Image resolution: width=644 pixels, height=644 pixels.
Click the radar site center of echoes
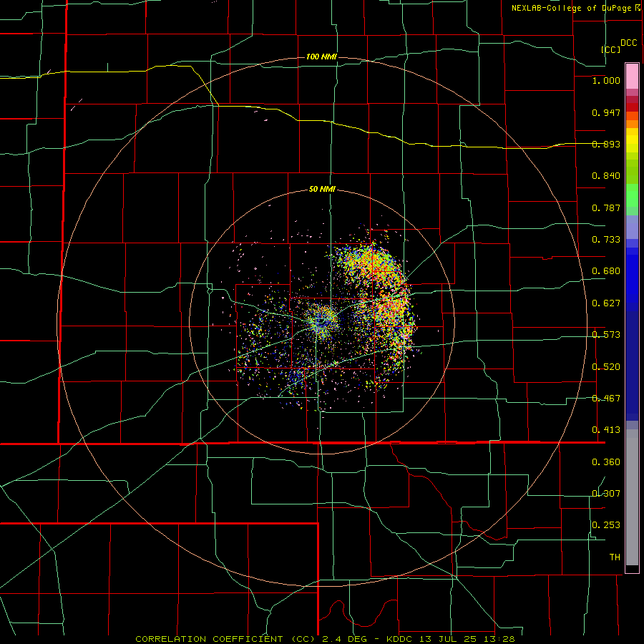(x=322, y=321)
